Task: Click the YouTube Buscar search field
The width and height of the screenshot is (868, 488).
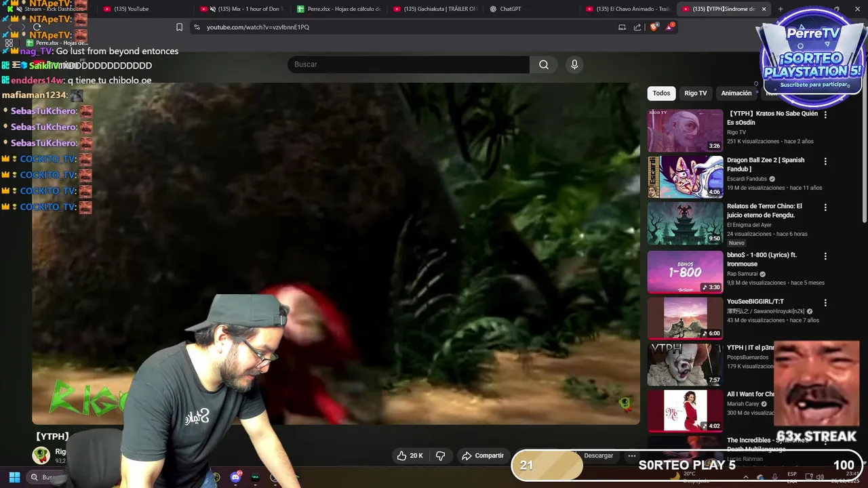Action: click(x=408, y=64)
